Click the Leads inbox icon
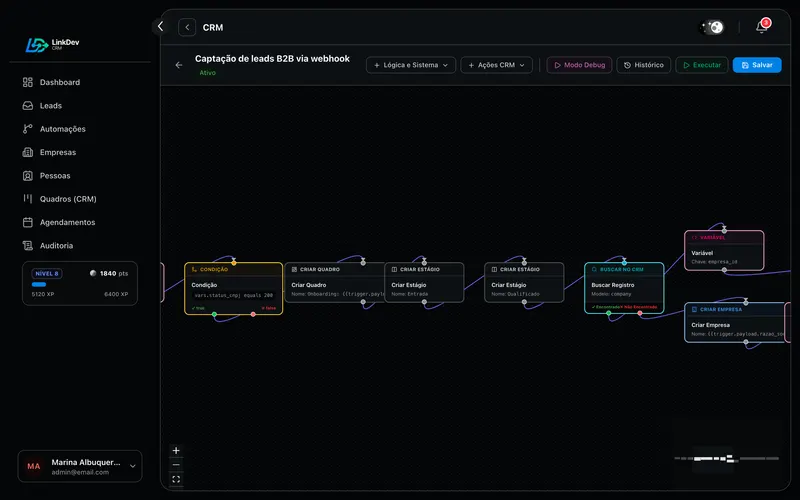Viewport: 800px width, 500px height. (x=28, y=106)
